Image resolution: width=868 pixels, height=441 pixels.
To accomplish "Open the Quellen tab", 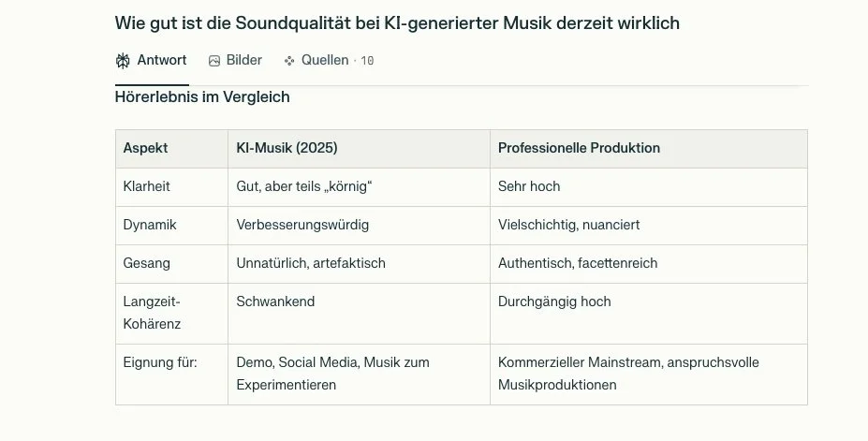I will coord(329,60).
